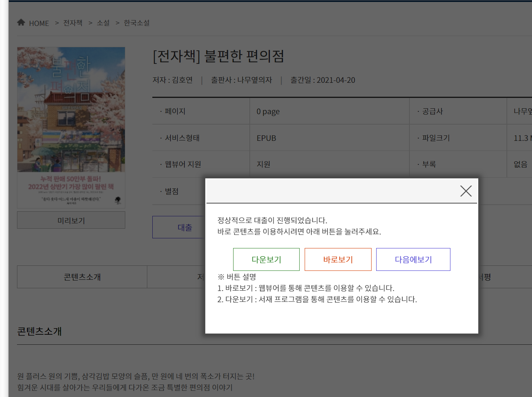Click the EPUB service type cell
Screen dimensions: 532x397
pos(329,138)
